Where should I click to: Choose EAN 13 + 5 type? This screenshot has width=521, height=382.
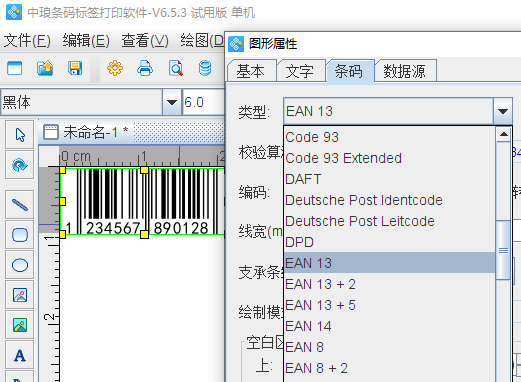point(389,305)
